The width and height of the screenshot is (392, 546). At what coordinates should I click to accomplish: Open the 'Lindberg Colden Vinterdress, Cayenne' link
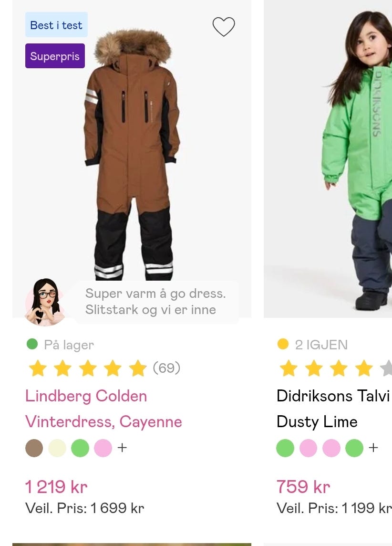(103, 409)
